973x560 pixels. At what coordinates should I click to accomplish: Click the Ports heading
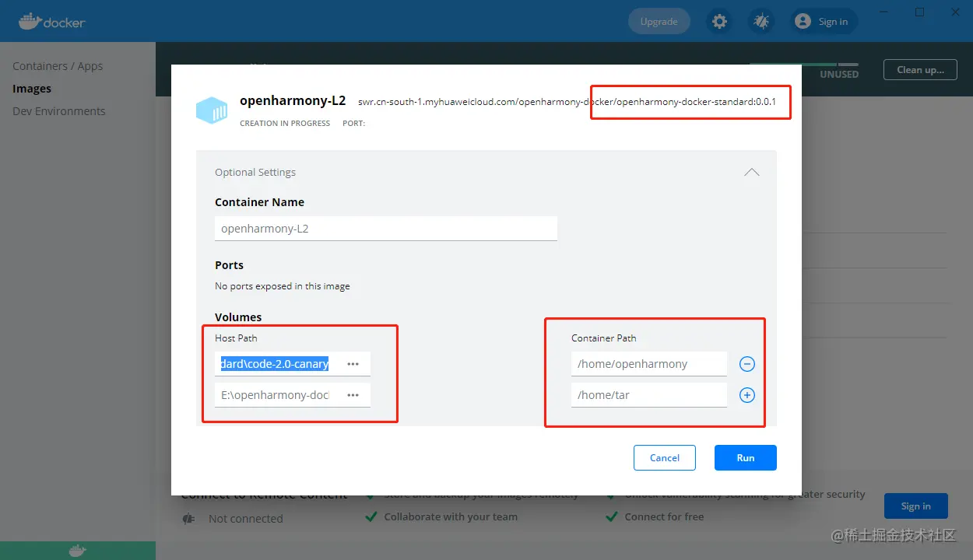coord(229,265)
